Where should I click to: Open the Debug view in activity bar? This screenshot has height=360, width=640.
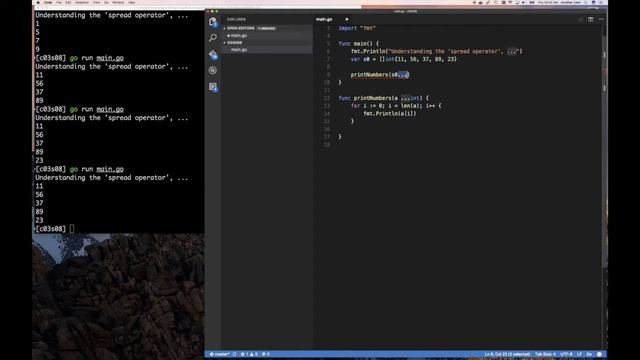[x=213, y=70]
